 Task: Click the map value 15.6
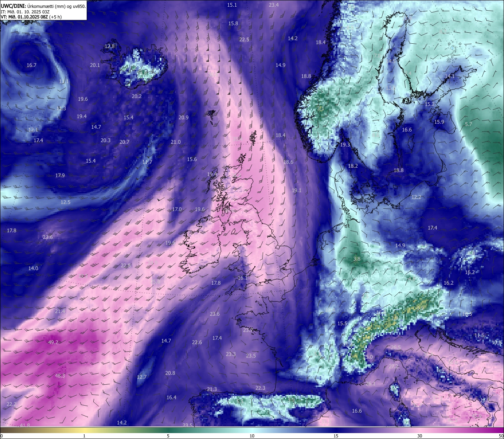(x=192, y=159)
